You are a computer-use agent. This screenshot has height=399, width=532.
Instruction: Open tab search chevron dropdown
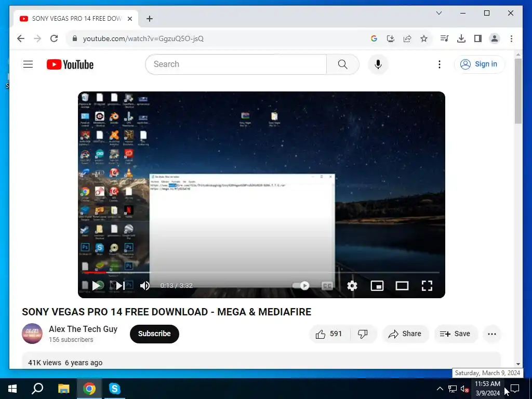tap(438, 13)
